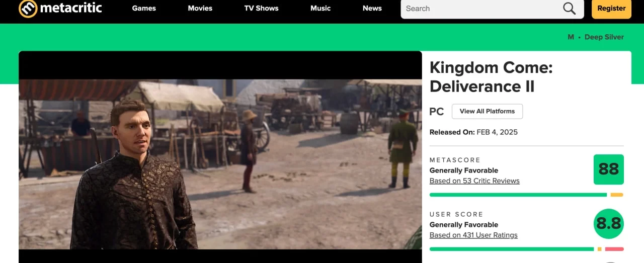Open the Games menu
The image size is (644, 263).
coord(144,9)
